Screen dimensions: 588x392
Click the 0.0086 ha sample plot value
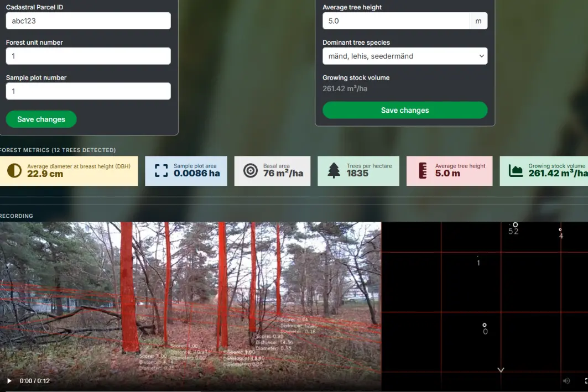coord(196,174)
